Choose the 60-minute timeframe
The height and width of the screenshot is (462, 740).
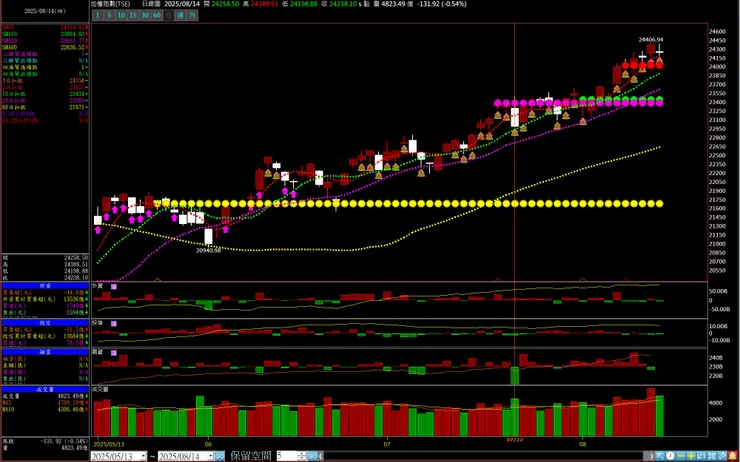(x=157, y=15)
